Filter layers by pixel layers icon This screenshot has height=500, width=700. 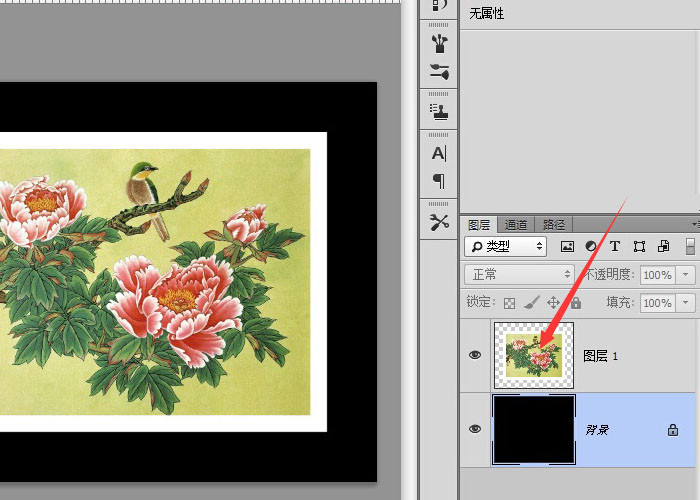pos(567,246)
